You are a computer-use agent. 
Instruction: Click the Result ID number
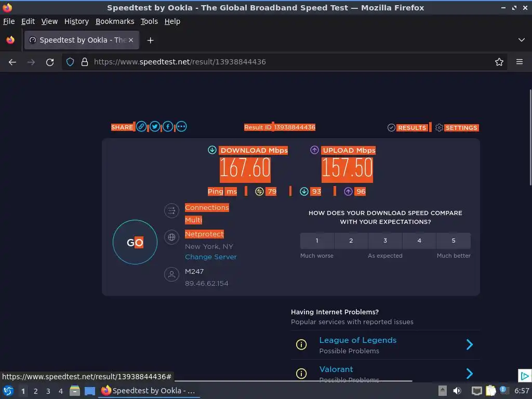click(x=295, y=127)
